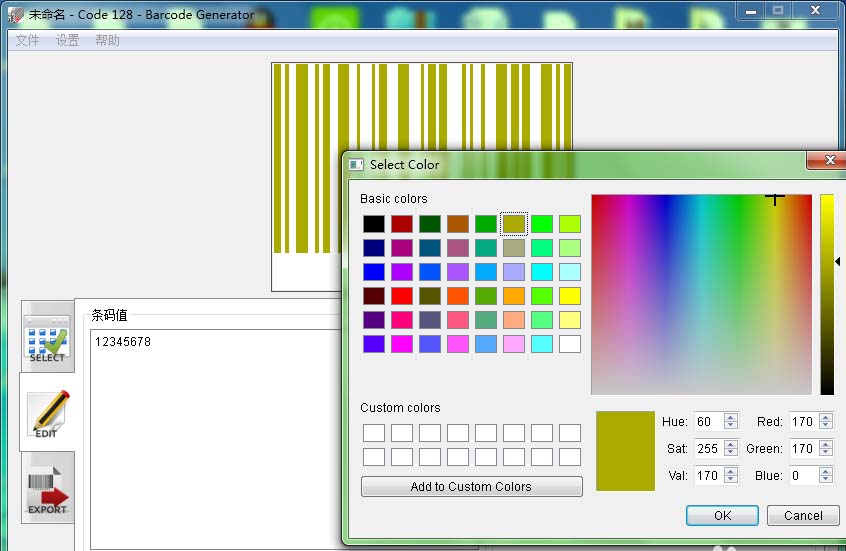The height and width of the screenshot is (551, 846).
Task: Select the first empty custom color slot
Action: (x=374, y=433)
